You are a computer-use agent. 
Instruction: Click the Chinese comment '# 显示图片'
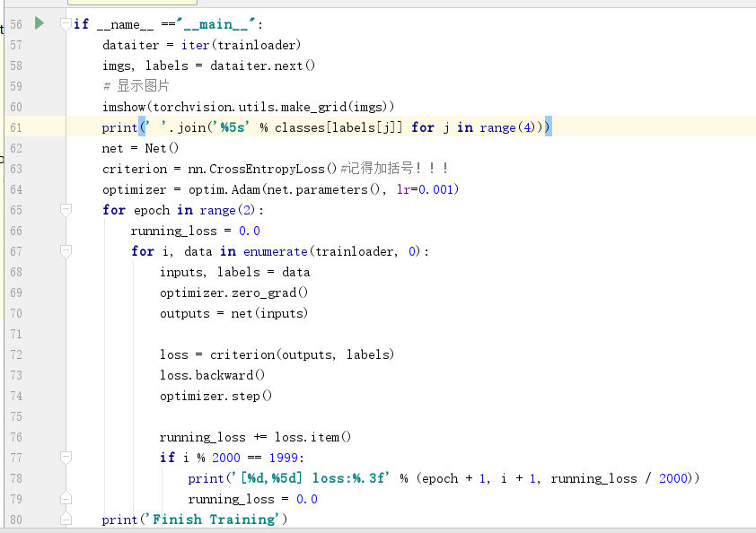[x=136, y=86]
